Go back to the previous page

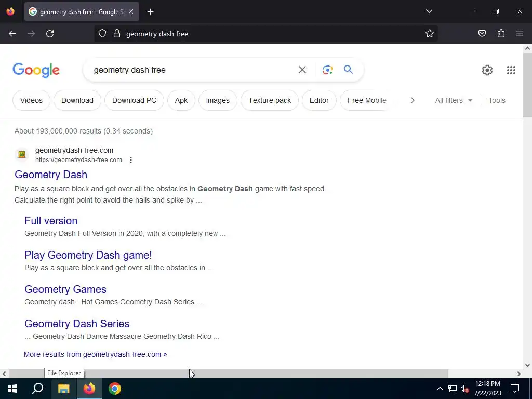pyautogui.click(x=12, y=34)
